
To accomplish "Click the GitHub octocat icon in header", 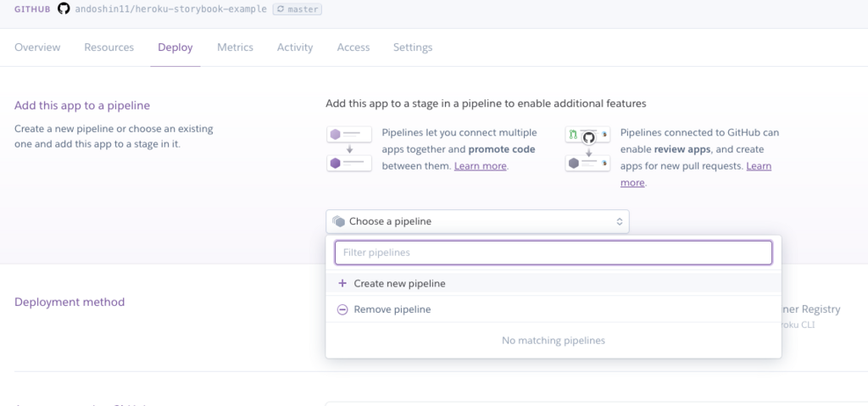I will tap(63, 9).
